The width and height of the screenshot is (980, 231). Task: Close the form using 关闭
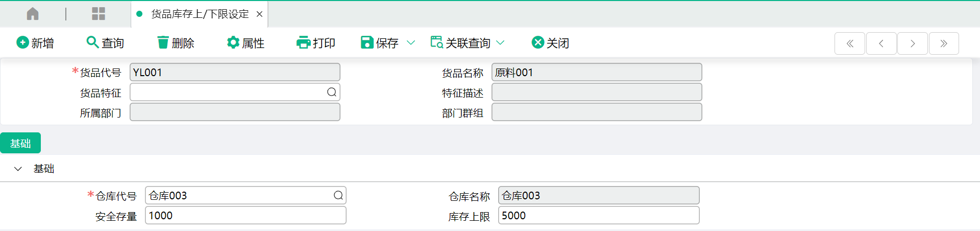[x=550, y=43]
